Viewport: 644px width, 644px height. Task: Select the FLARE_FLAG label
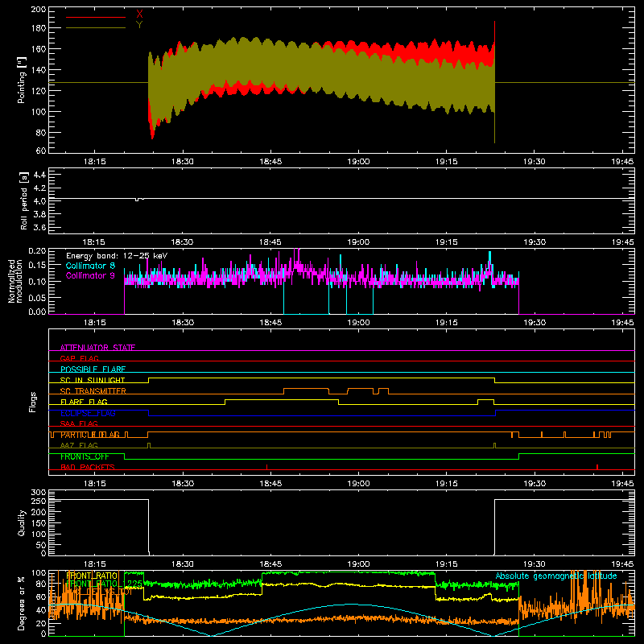(84, 402)
